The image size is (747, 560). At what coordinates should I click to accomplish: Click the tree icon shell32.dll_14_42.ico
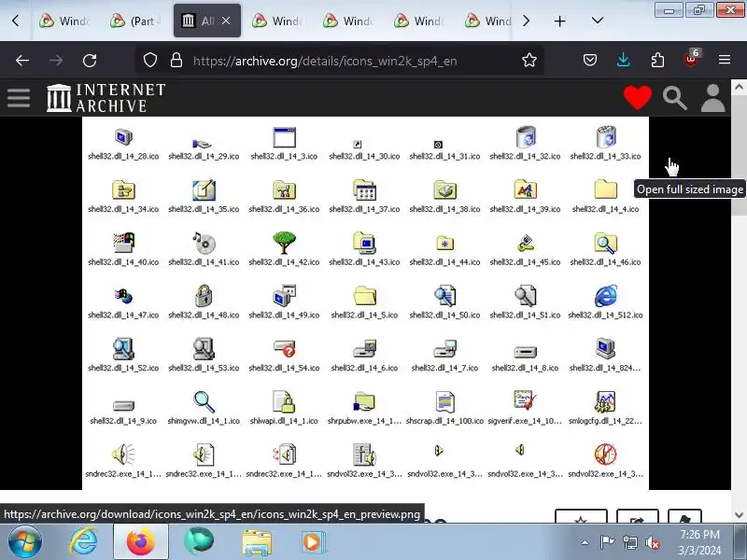284,243
